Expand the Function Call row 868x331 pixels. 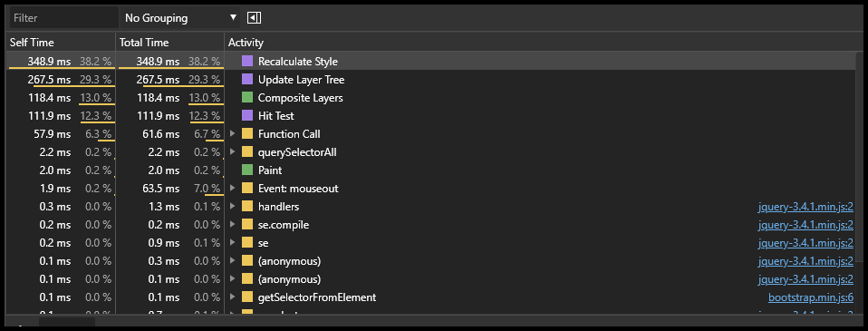(x=233, y=133)
